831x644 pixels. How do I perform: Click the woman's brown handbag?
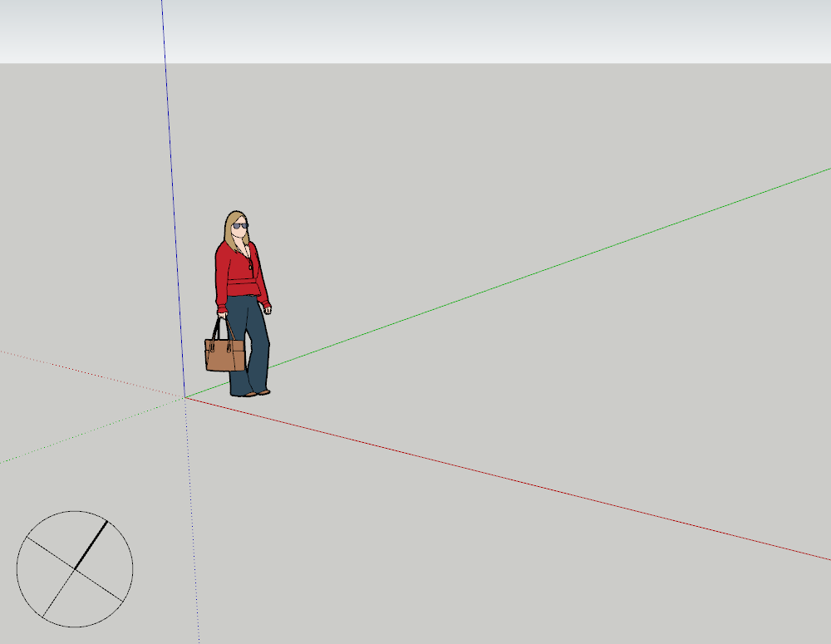pyautogui.click(x=224, y=355)
